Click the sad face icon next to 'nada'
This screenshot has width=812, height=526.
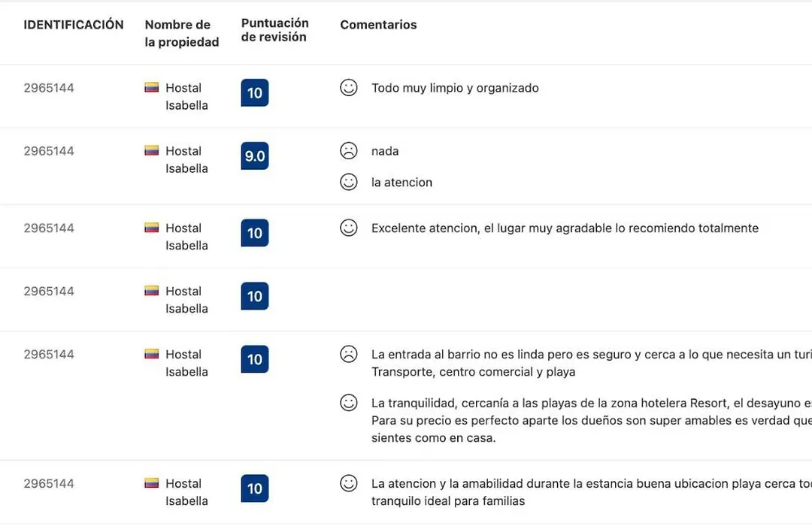[x=349, y=150]
